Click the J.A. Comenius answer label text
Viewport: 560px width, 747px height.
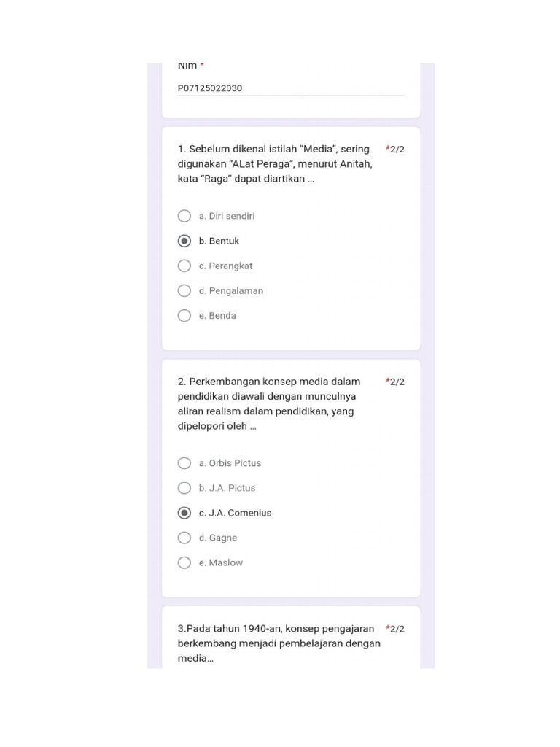tap(235, 513)
